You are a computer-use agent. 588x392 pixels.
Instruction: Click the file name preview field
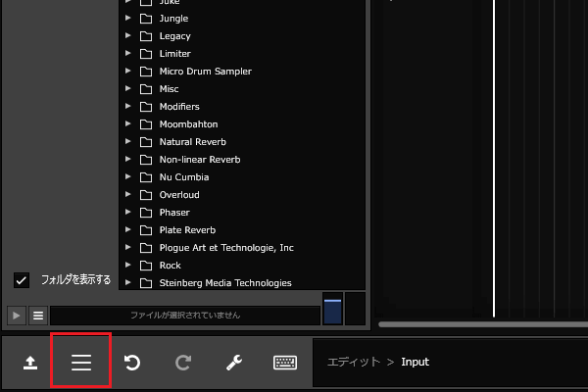click(x=184, y=316)
